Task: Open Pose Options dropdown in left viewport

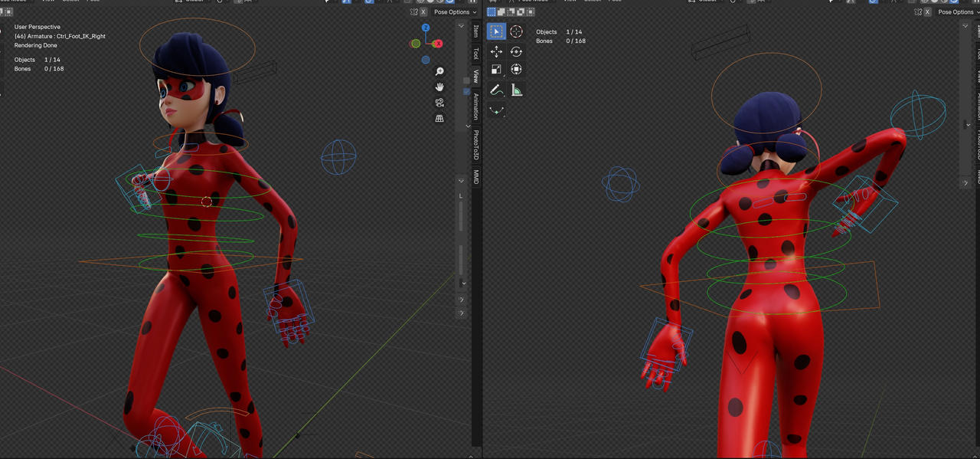Action: click(x=455, y=12)
